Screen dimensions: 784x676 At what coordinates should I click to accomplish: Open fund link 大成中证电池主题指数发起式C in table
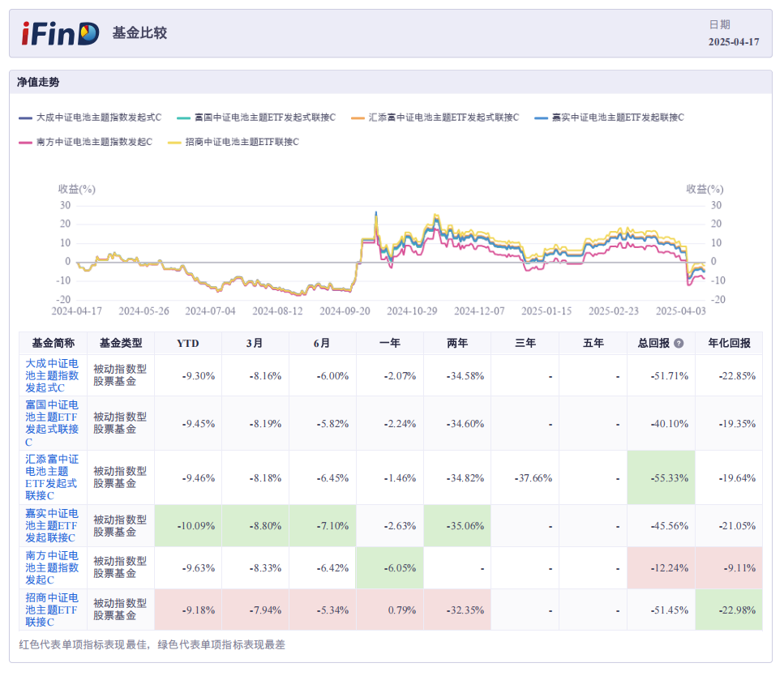52,375
